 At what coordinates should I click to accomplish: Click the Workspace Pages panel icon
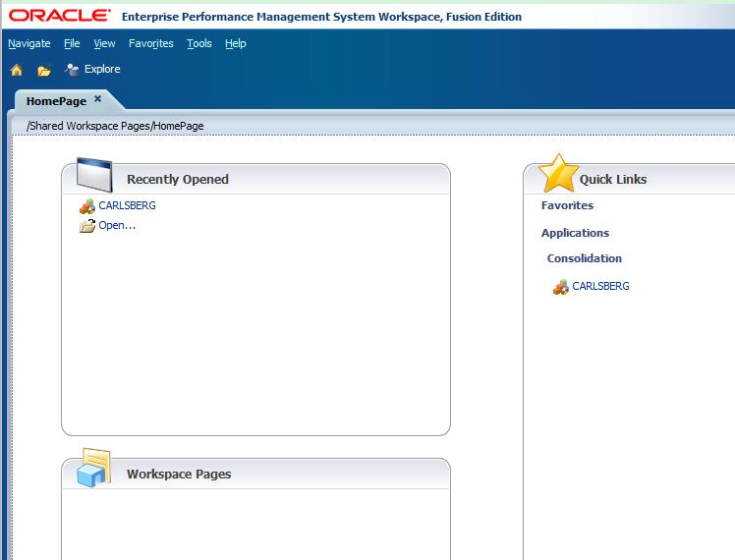tap(94, 468)
